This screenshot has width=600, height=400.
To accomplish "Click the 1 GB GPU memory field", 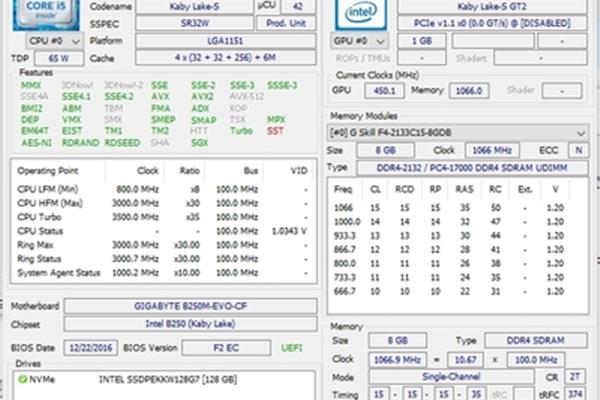I will point(422,41).
